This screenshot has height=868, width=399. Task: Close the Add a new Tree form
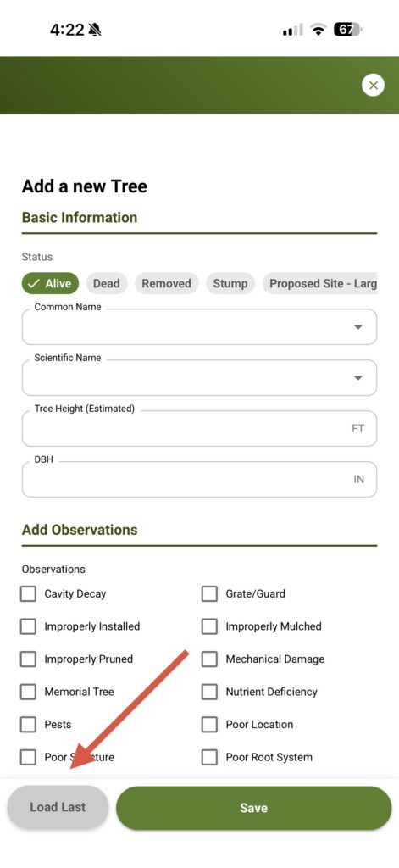tap(373, 86)
